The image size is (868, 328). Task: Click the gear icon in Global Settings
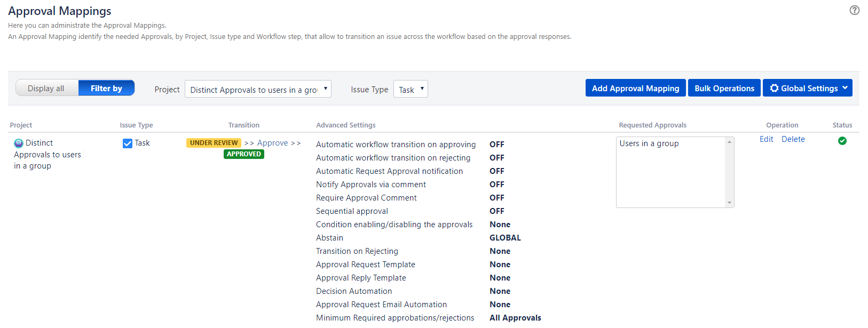pyautogui.click(x=774, y=88)
